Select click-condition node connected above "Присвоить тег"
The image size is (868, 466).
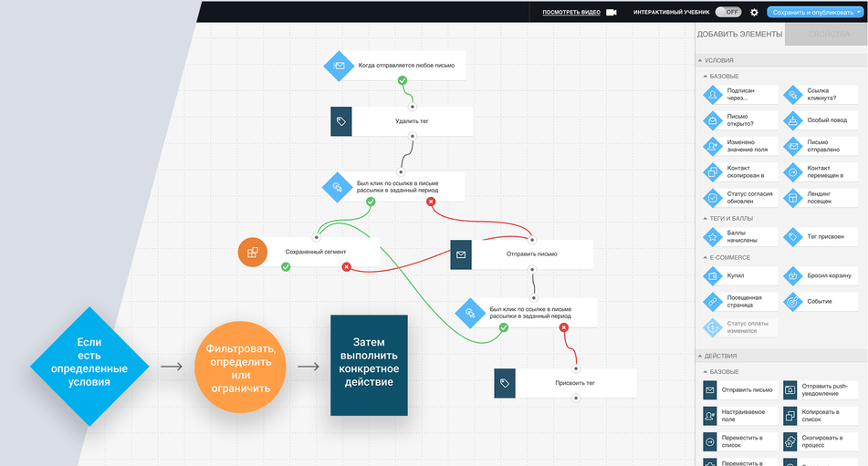click(x=527, y=313)
